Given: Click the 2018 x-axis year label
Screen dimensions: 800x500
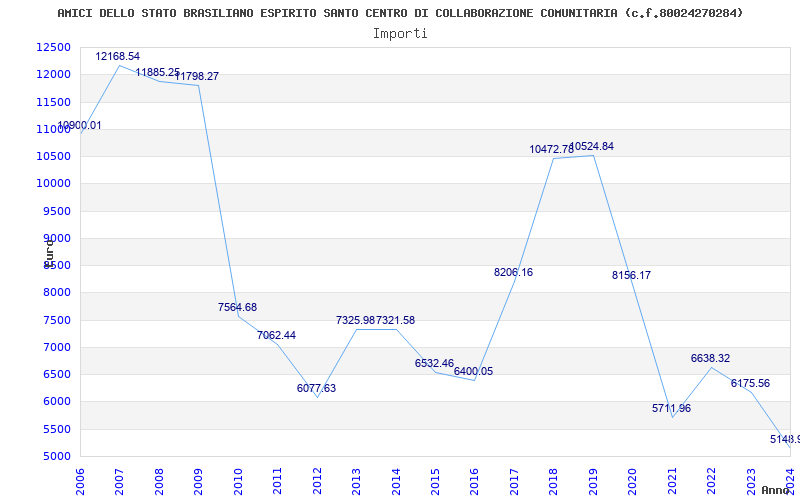Looking at the screenshot, I should coord(553,482).
